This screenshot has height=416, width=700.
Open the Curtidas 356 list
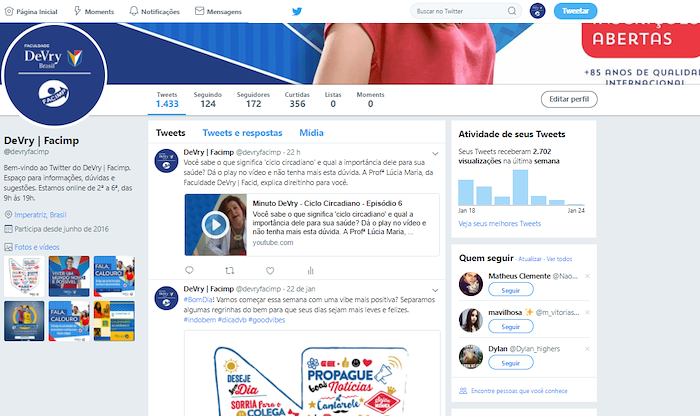297,100
